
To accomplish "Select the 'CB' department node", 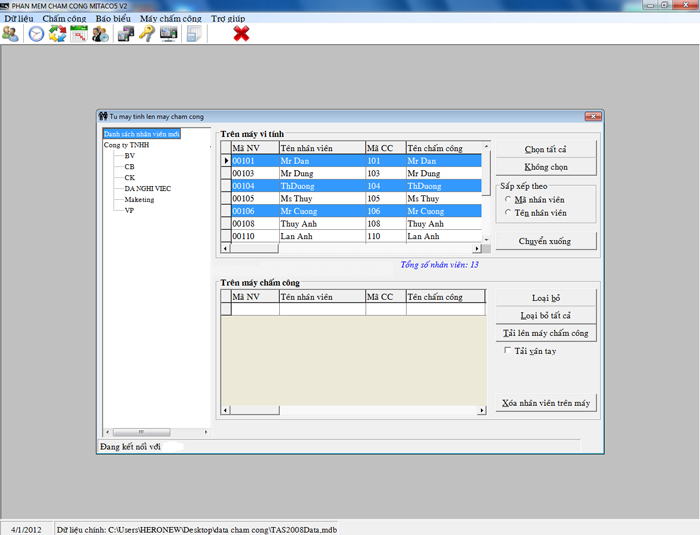I will click(x=129, y=167).
